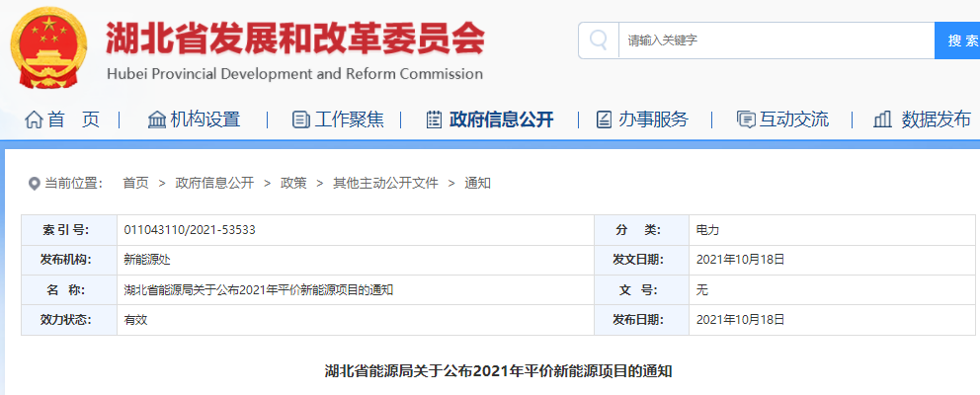Screen dimensions: 980x395
Task: Click the home icon beside 首页
Action: [x=34, y=119]
